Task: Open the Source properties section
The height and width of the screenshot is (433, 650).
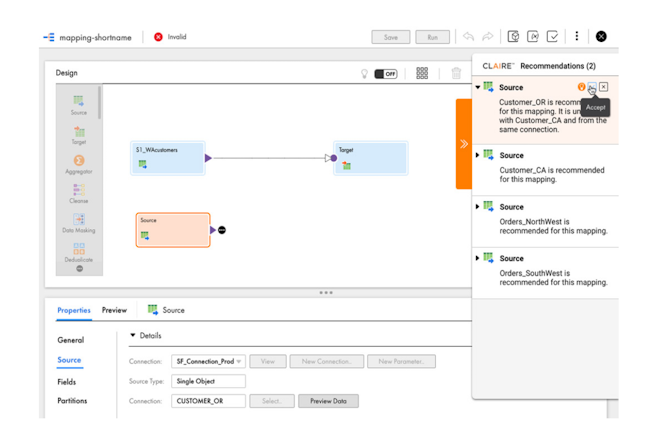Action: tap(69, 360)
